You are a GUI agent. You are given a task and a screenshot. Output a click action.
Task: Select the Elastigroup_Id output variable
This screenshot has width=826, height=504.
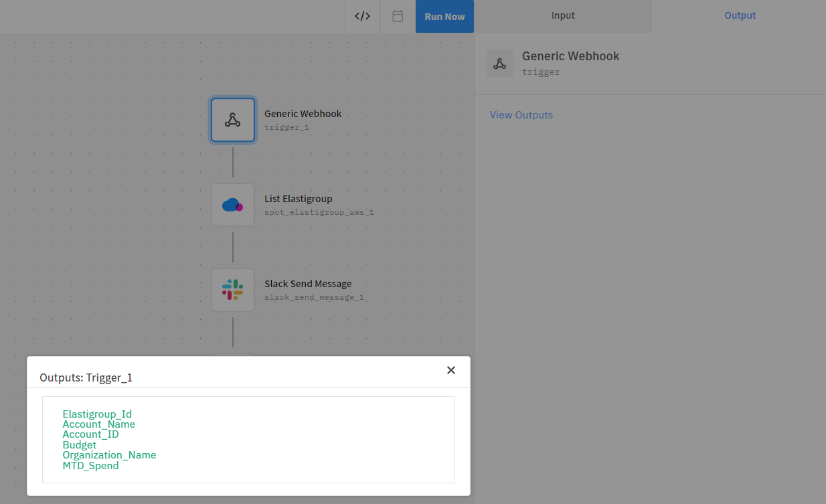tap(97, 414)
